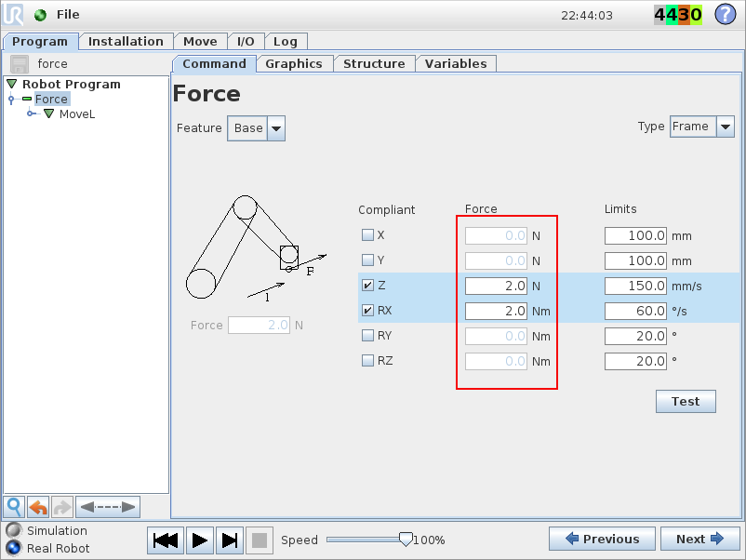Click the green Force node icon
The width and height of the screenshot is (746, 560).
pyautogui.click(x=27, y=99)
